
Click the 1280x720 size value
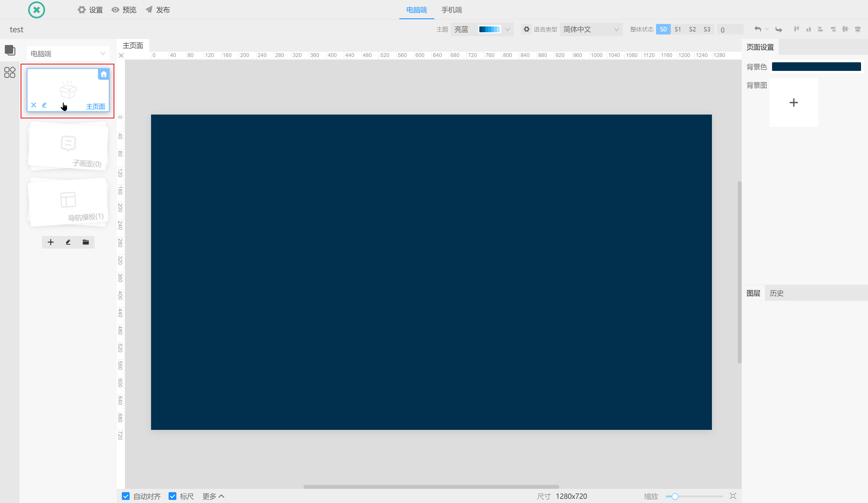click(571, 496)
